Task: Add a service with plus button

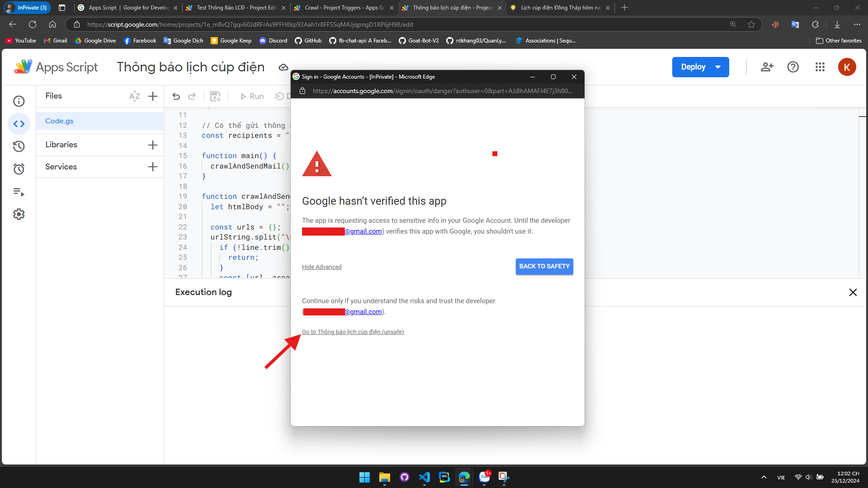Action: click(x=153, y=167)
